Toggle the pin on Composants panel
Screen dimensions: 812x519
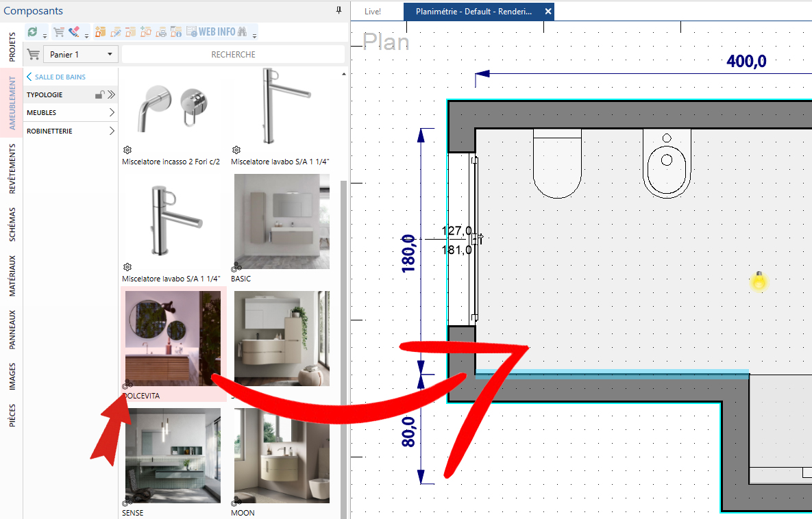pos(339,10)
